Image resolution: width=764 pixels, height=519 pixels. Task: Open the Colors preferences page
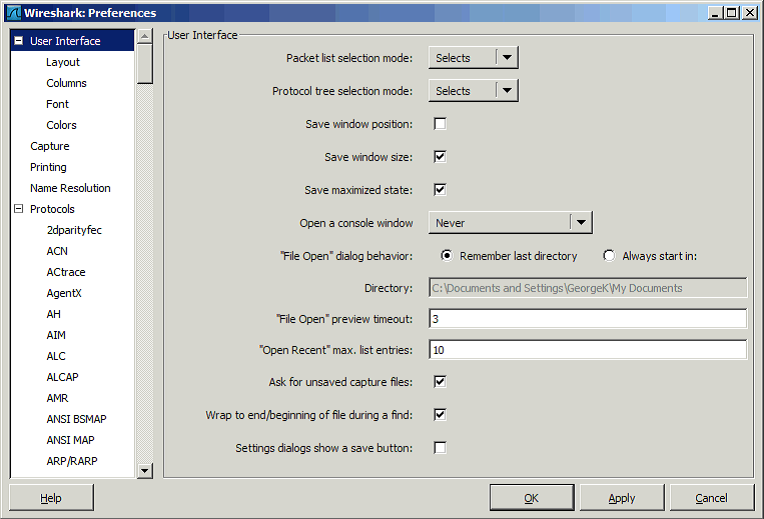61,125
